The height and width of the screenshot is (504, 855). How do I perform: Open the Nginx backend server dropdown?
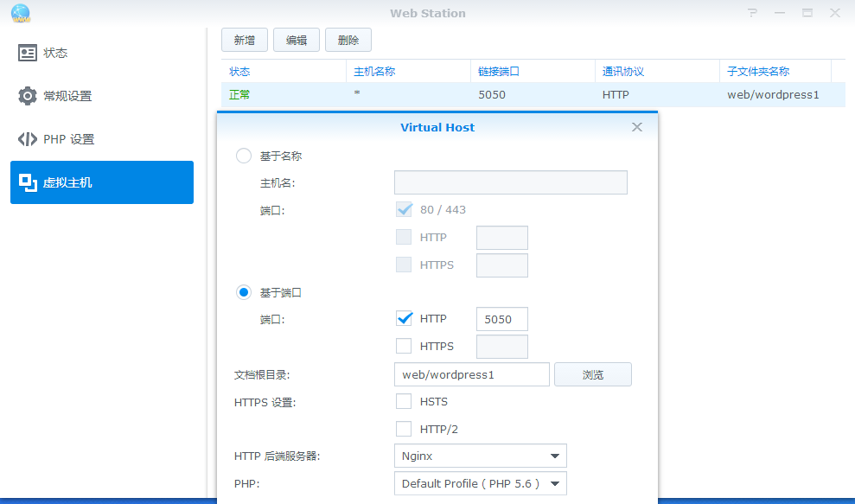[480, 456]
